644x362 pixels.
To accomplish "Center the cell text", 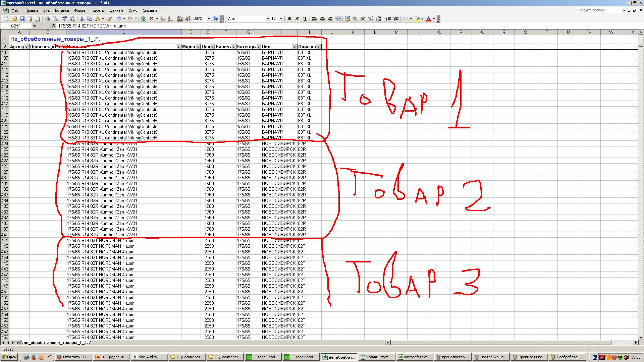I will [322, 19].
